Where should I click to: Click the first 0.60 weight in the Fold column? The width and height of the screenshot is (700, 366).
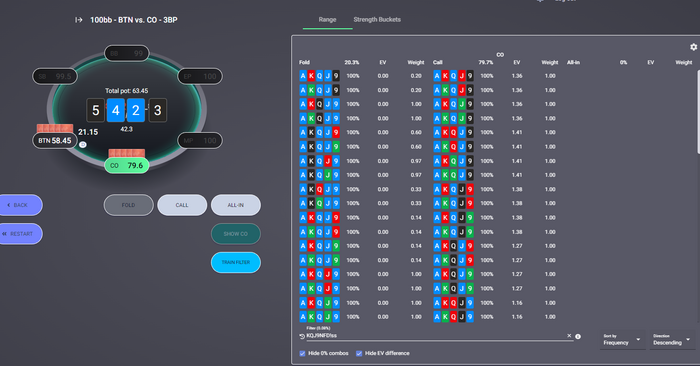(x=416, y=133)
